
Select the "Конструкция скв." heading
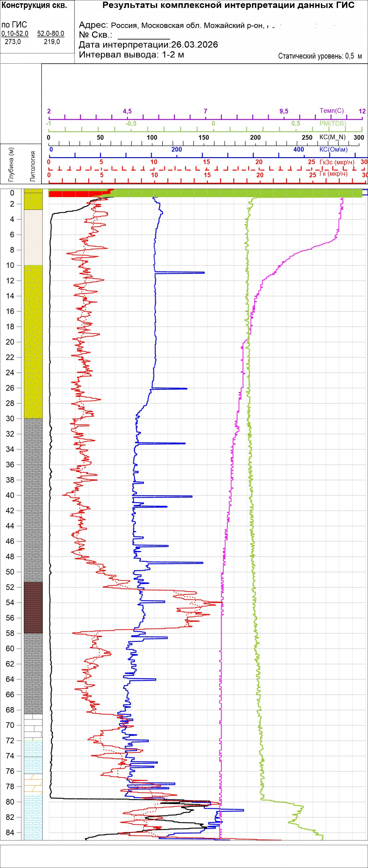[34, 5]
